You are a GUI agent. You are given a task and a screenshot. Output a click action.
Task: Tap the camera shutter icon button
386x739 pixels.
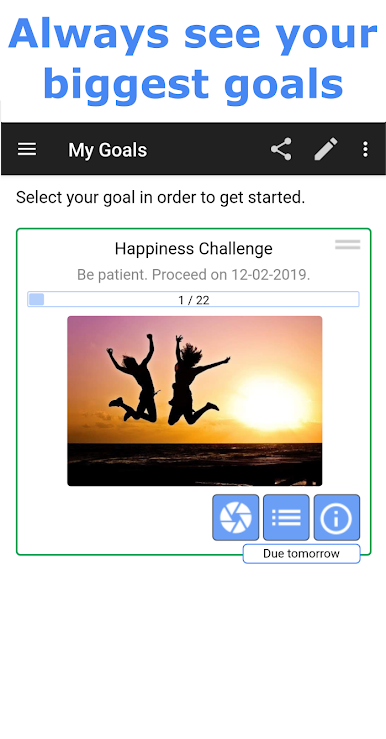point(236,517)
